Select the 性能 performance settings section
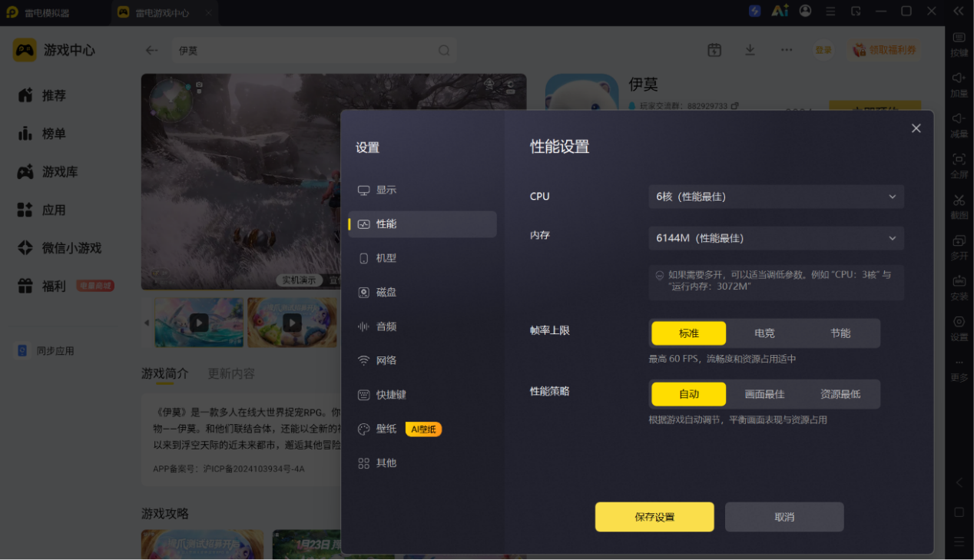The width and height of the screenshot is (974, 560). [x=422, y=224]
